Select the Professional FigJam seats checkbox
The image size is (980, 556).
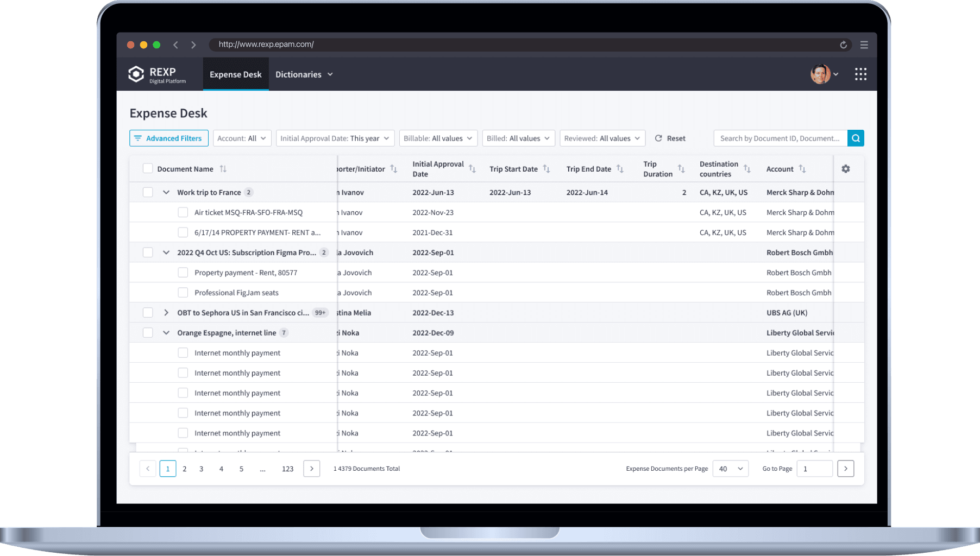[183, 293]
